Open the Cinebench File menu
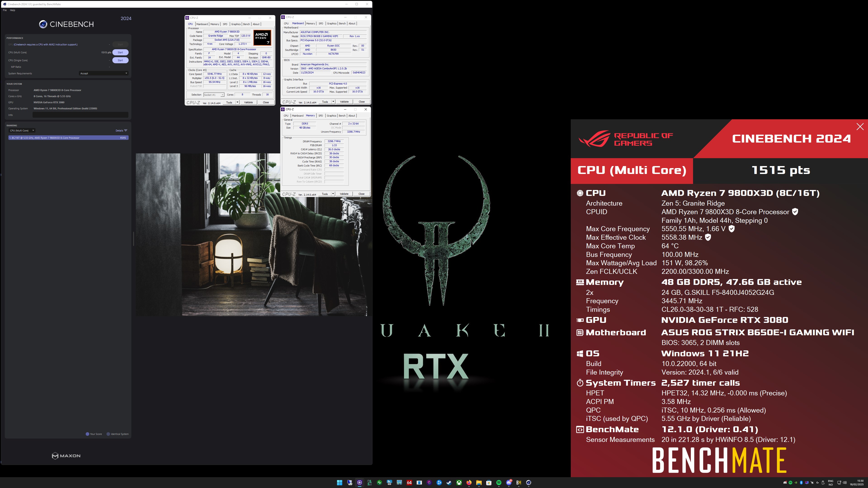Viewport: 868px width, 488px height. point(5,10)
